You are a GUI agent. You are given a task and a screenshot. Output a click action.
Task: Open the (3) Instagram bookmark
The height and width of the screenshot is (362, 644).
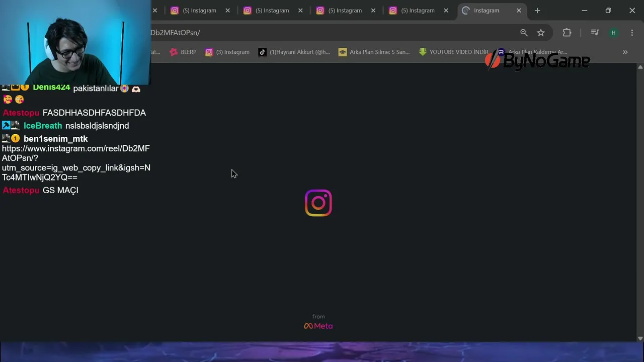(x=227, y=52)
